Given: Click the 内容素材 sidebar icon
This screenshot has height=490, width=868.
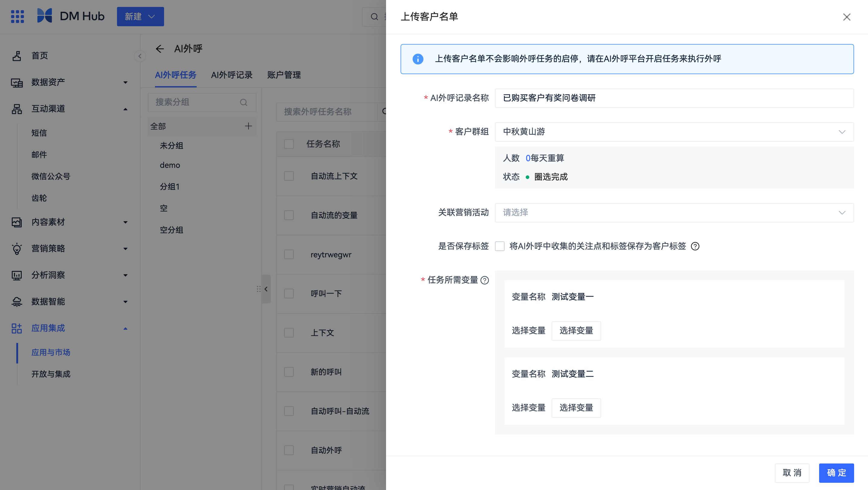Looking at the screenshot, I should 17,222.
